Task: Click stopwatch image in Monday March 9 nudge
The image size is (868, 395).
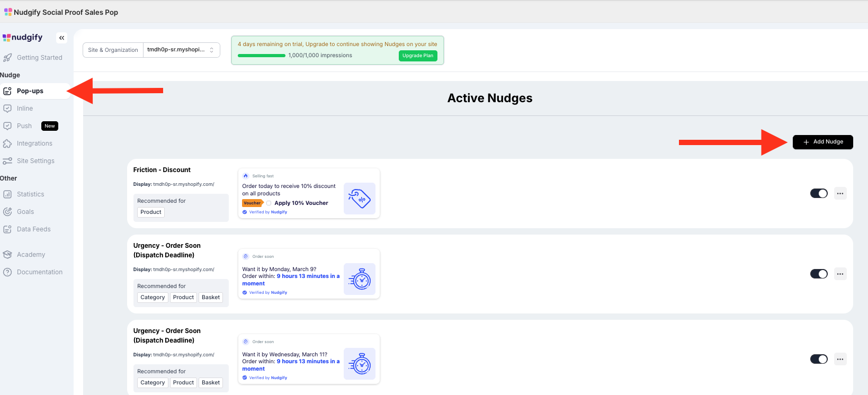Action: pos(360,279)
